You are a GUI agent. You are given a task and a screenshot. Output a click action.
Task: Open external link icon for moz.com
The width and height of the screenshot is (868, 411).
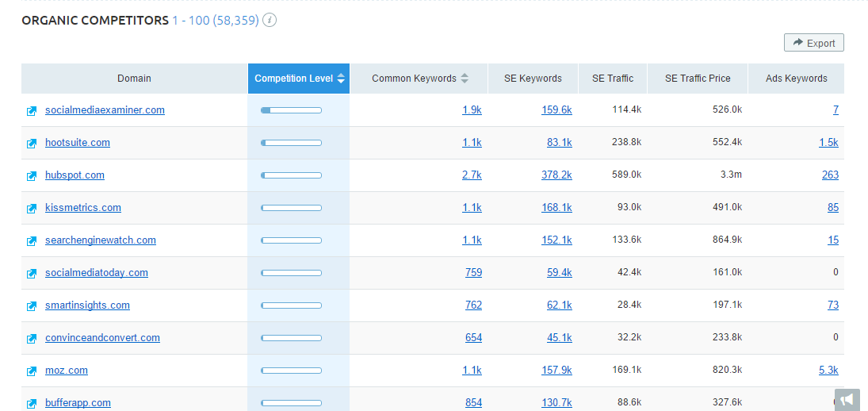coord(32,371)
